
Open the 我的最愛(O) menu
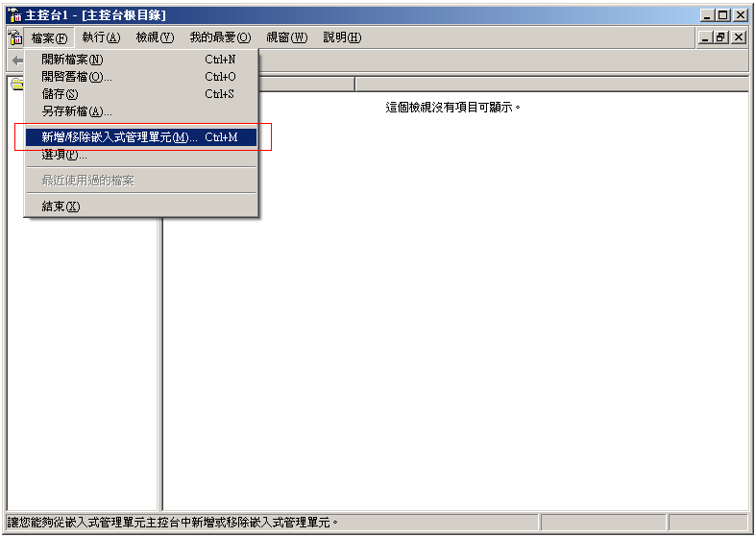click(220, 37)
